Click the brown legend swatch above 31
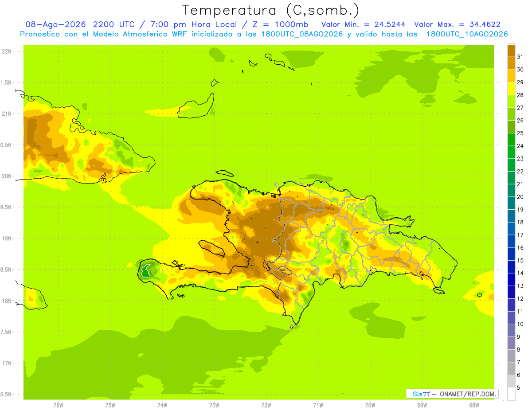Viewport: 532px width, 411px height. (511, 51)
